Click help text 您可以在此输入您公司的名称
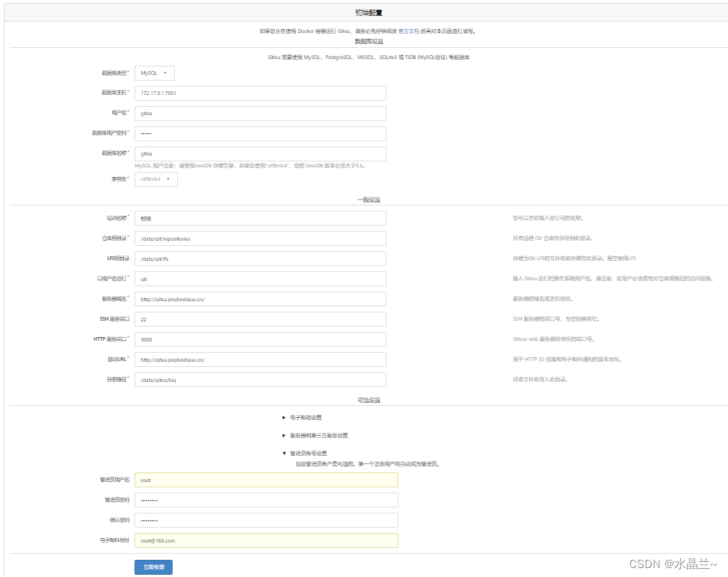The height and width of the screenshot is (577, 728). point(549,218)
